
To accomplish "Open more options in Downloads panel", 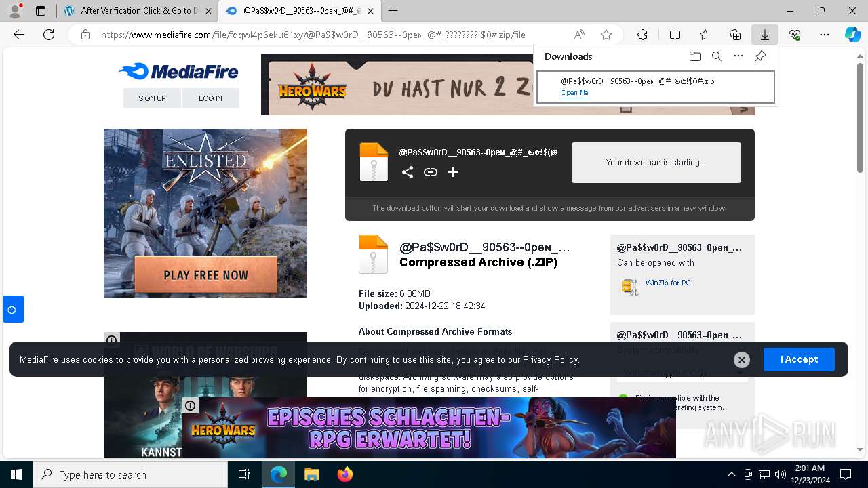I will click(x=738, y=56).
